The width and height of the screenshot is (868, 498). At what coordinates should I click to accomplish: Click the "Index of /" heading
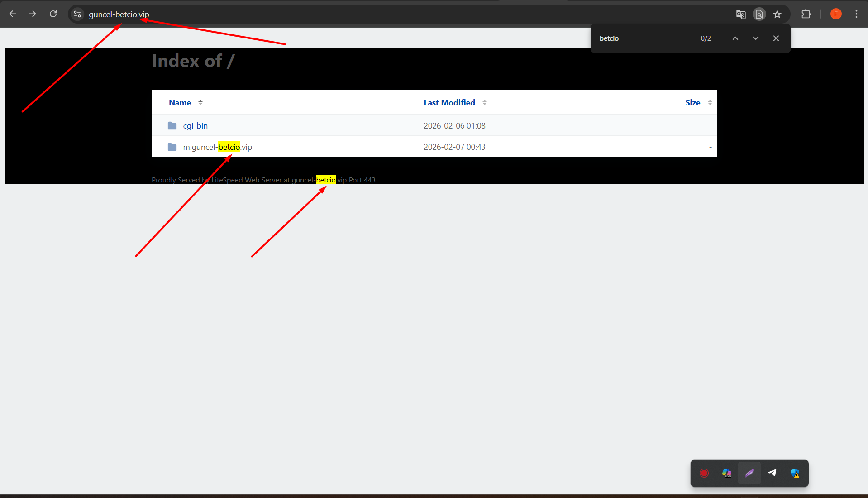193,61
